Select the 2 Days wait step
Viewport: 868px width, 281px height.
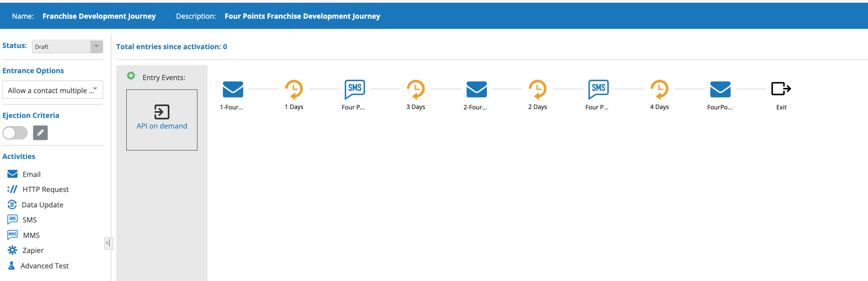(x=537, y=89)
